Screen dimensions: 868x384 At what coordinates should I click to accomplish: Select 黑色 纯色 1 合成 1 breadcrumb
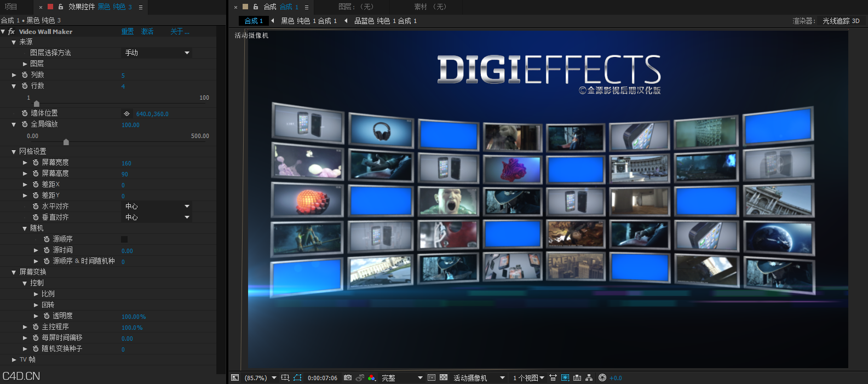pos(309,21)
